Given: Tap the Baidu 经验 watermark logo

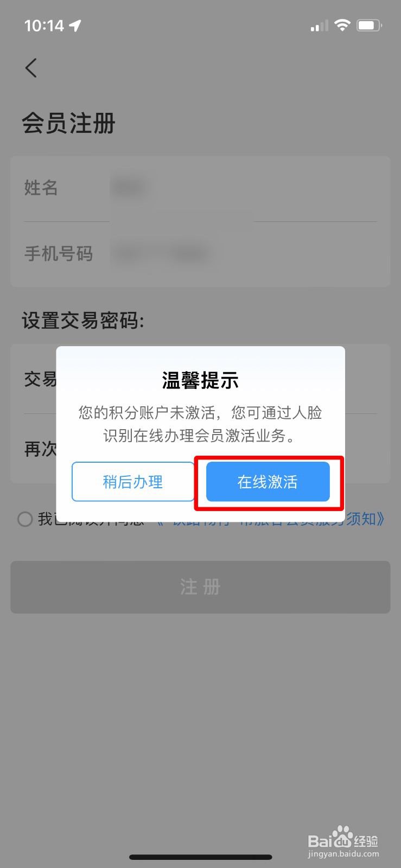Looking at the screenshot, I should pyautogui.click(x=343, y=843).
